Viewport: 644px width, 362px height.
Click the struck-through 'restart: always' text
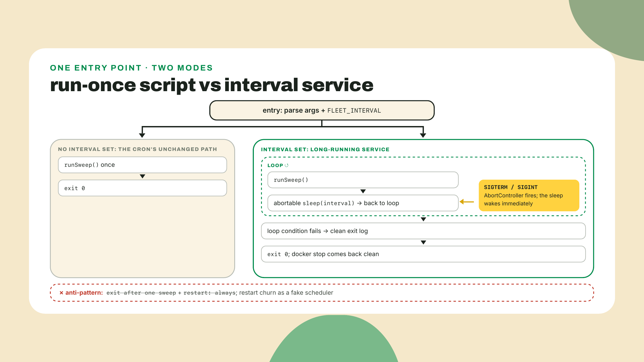click(210, 293)
